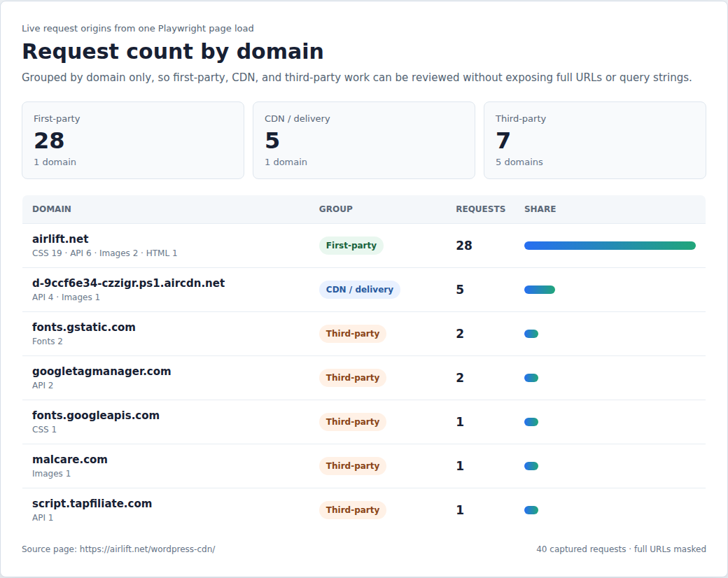728x578 pixels.
Task: Click Third-party badge for googletagmanager.com
Action: pos(352,378)
